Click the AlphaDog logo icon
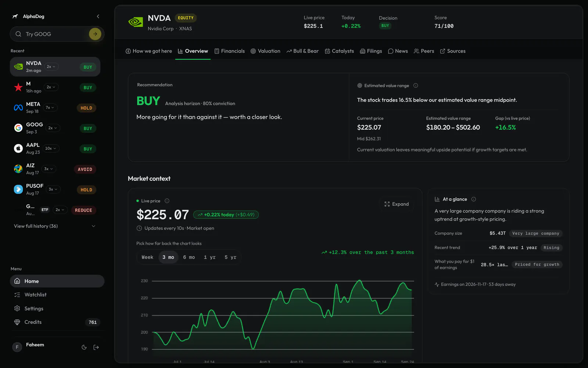Image resolution: width=588 pixels, height=368 pixels. pyautogui.click(x=15, y=16)
